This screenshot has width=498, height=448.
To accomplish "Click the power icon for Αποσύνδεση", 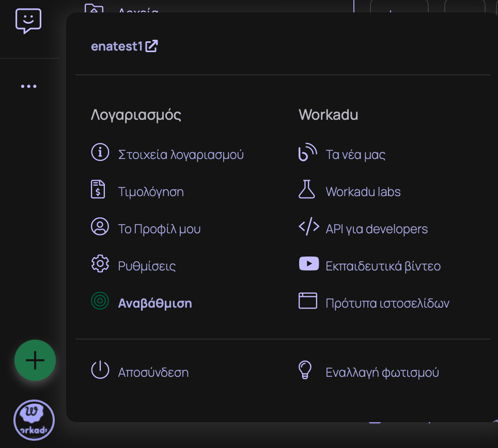I will 100,370.
